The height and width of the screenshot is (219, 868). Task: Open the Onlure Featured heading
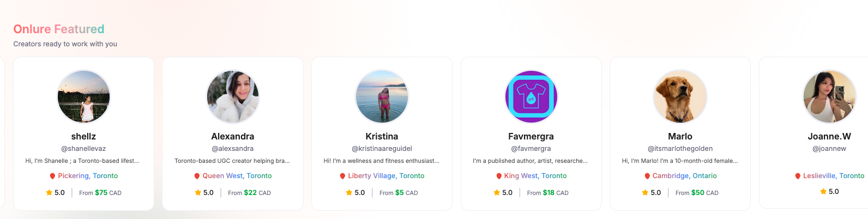[59, 29]
